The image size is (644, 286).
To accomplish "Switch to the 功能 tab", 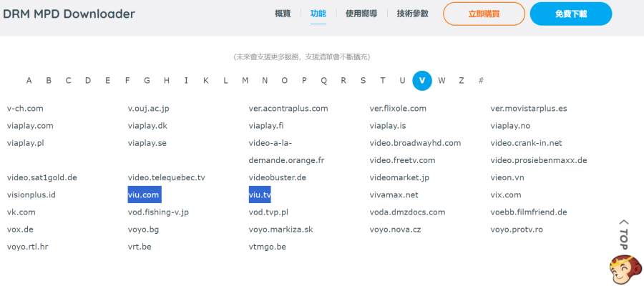I will (x=318, y=14).
